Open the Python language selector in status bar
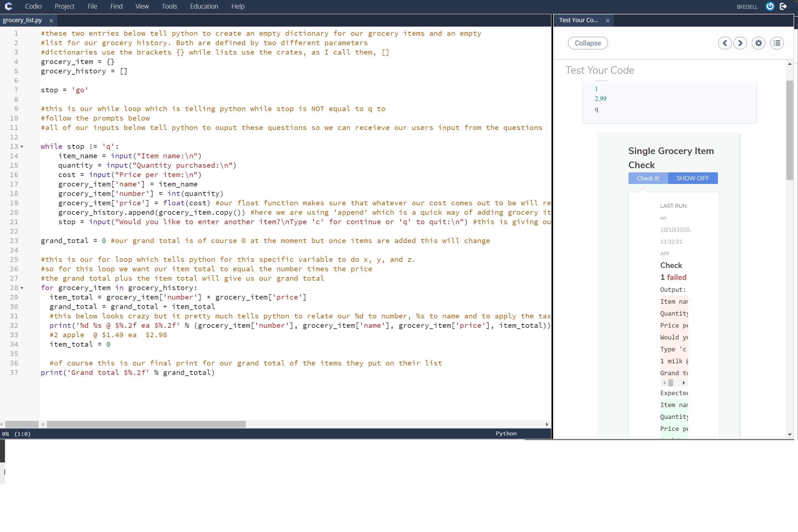This screenshot has width=798, height=532. tap(506, 433)
